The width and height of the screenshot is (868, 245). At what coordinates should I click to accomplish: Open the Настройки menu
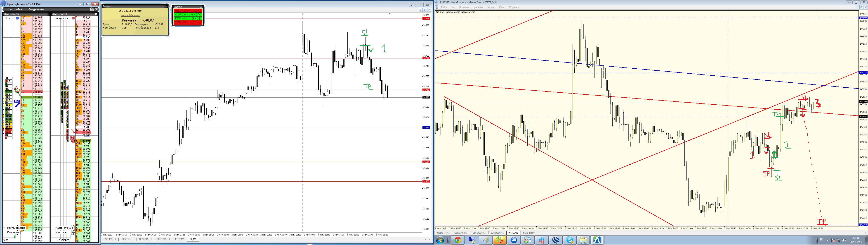16,10
